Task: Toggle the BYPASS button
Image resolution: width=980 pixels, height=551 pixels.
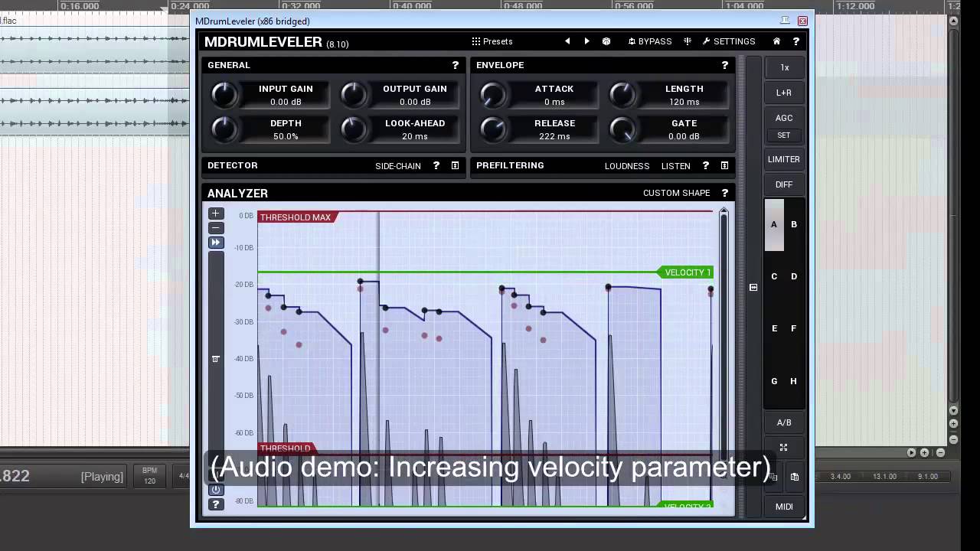Action: tap(650, 41)
